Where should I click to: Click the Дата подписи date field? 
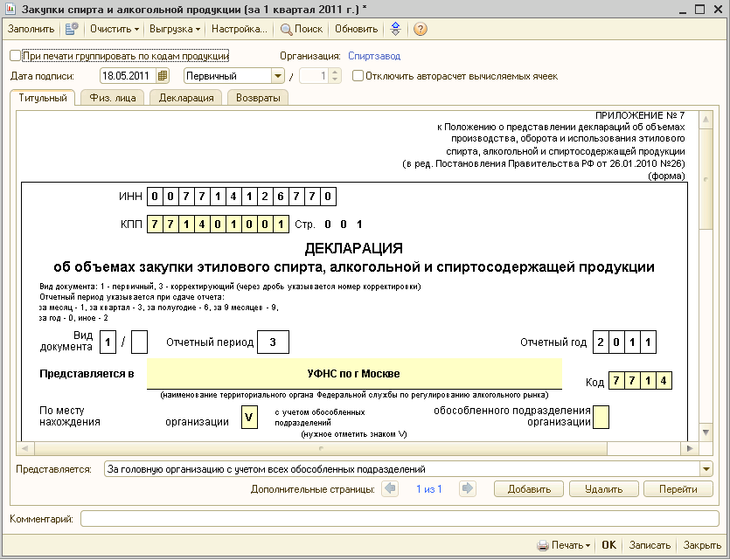tap(128, 76)
